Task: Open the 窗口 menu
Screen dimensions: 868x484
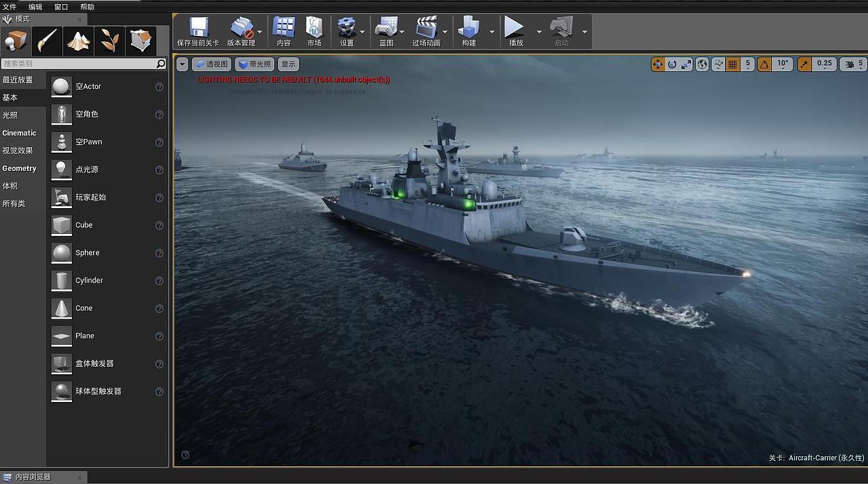Action: (61, 6)
